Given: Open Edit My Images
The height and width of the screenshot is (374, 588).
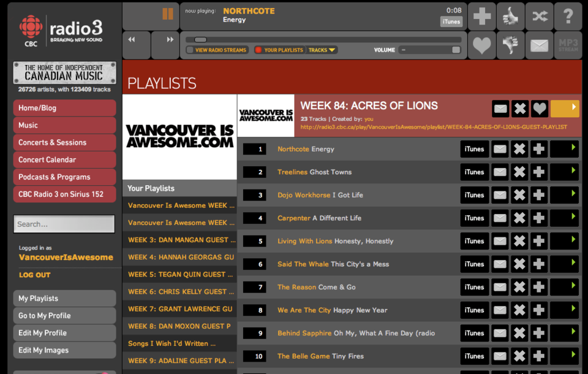Looking at the screenshot, I should [64, 350].
